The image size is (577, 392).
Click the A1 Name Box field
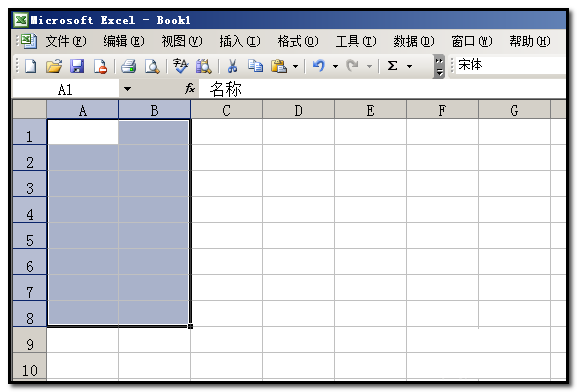pyautogui.click(x=66, y=89)
